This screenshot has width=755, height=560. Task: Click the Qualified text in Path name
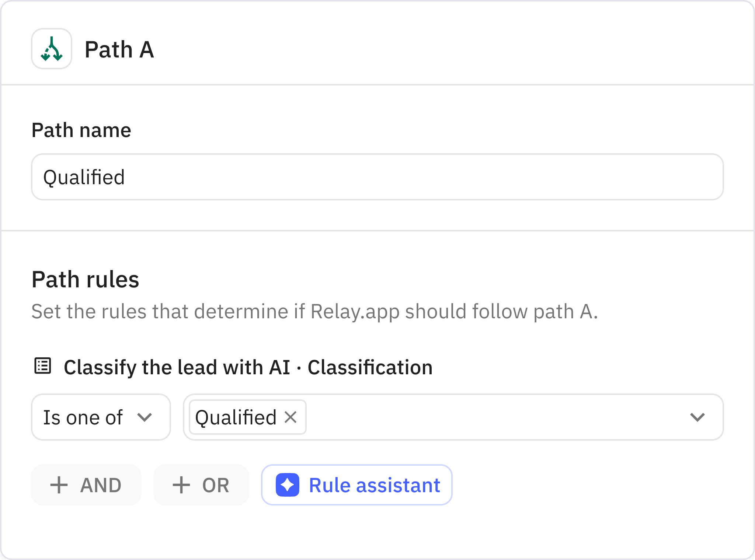[x=84, y=177]
